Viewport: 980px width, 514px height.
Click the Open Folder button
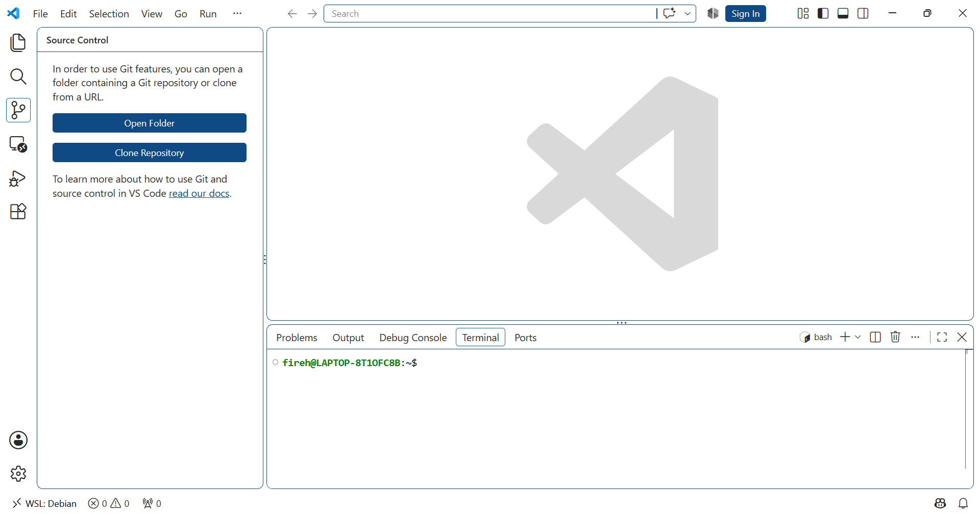(150, 123)
